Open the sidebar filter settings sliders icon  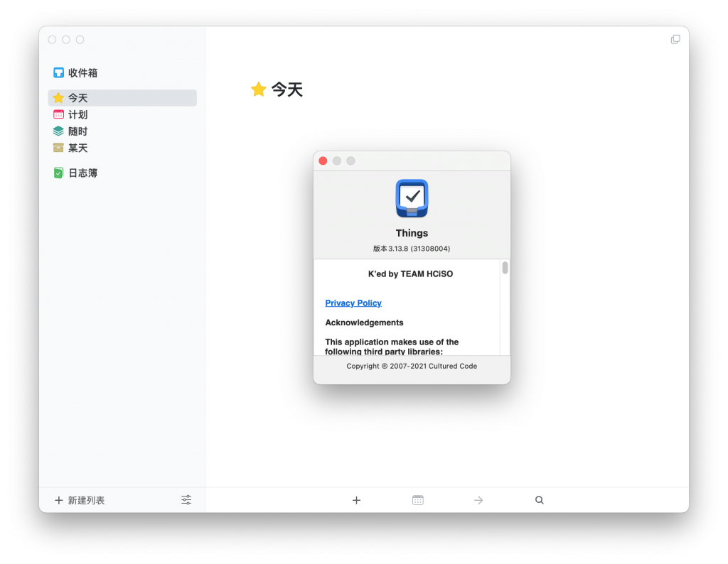(x=186, y=500)
